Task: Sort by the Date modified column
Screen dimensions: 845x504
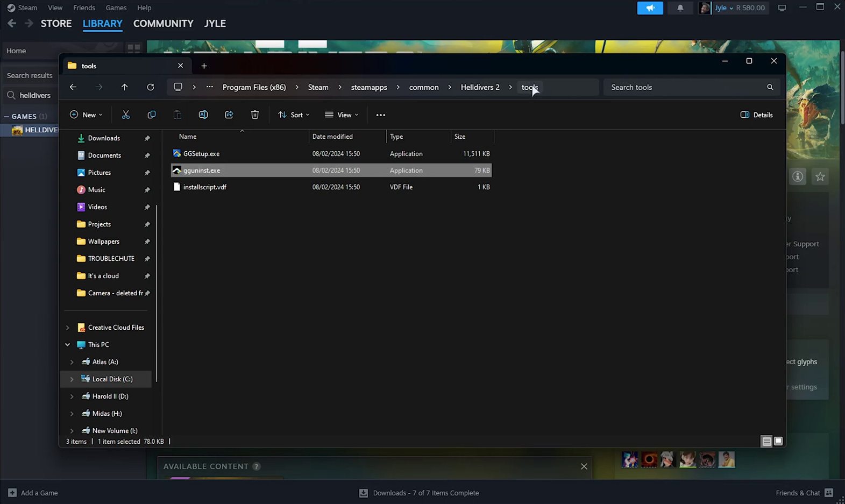Action: click(347, 137)
